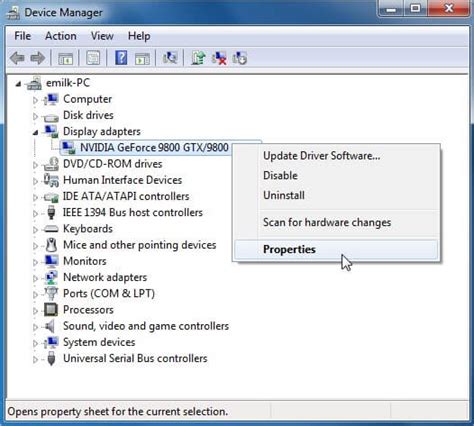
Task: Click the Back arrow toolbar icon
Action: click(17, 58)
